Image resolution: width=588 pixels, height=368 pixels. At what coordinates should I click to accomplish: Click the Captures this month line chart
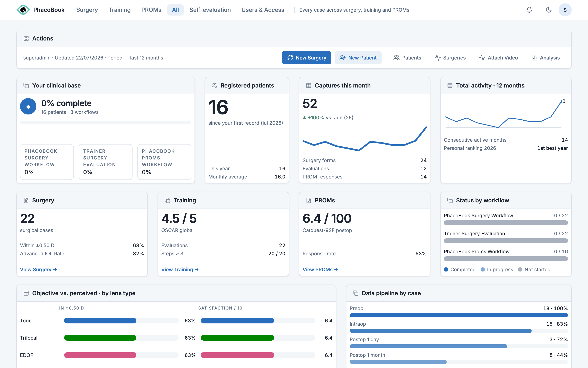pos(364,139)
